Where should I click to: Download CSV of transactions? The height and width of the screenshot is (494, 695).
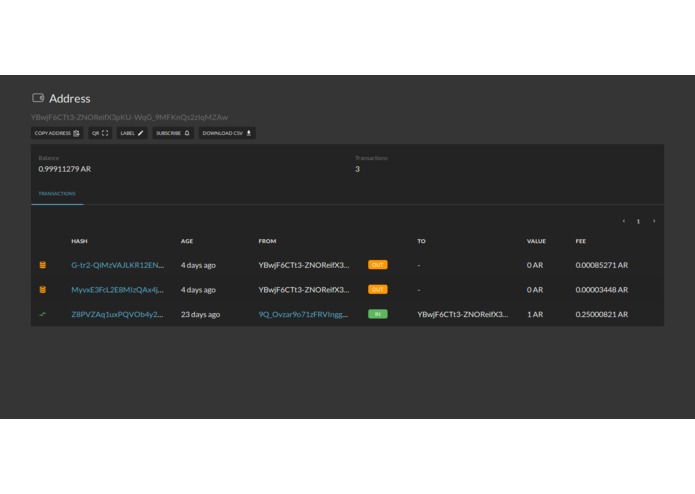[227, 133]
